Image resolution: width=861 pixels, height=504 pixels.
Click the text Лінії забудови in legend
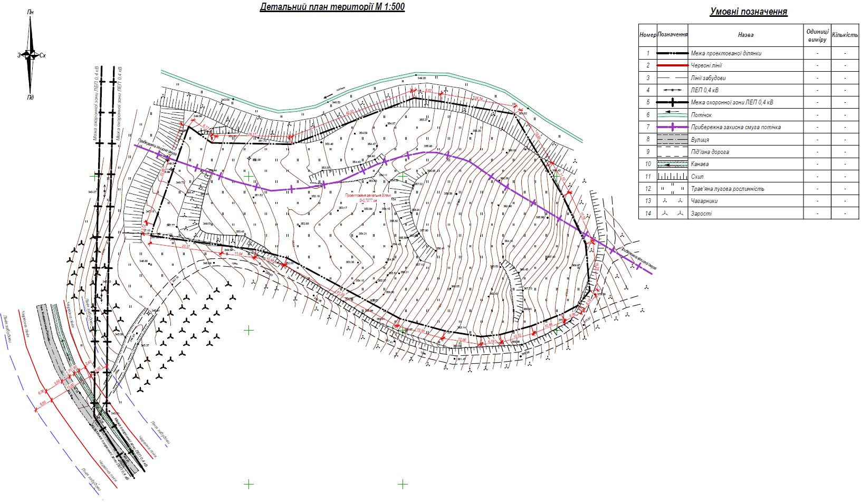[708, 78]
